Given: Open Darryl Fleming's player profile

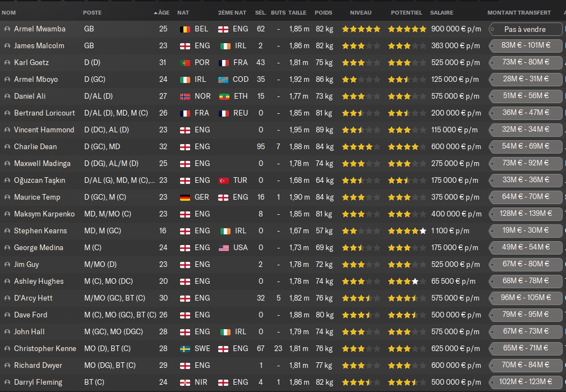Looking at the screenshot, I should tap(38, 382).
